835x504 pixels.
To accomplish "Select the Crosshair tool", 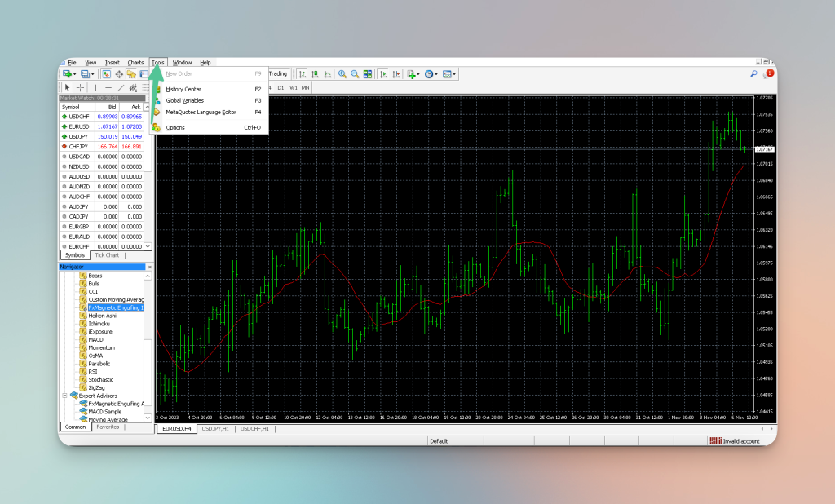I will tap(79, 86).
